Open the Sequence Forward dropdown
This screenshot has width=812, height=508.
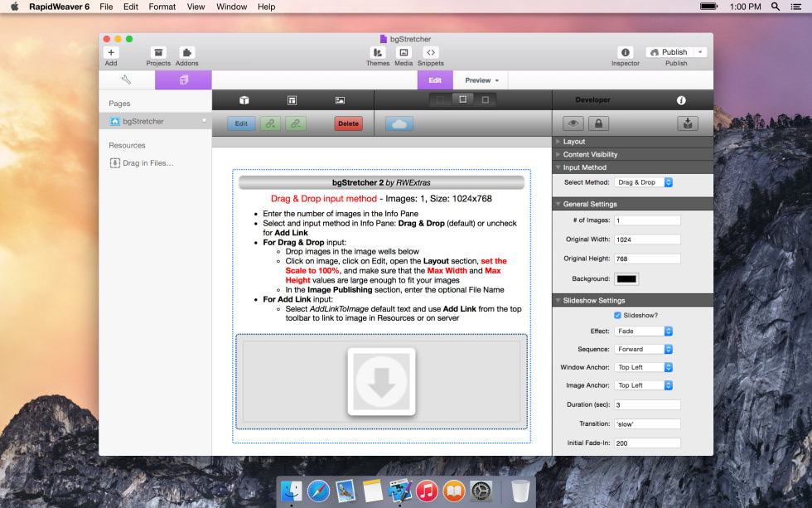tap(644, 349)
